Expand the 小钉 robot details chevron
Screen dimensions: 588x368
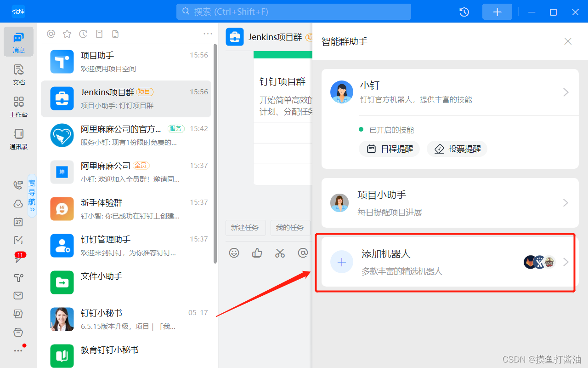pos(566,92)
